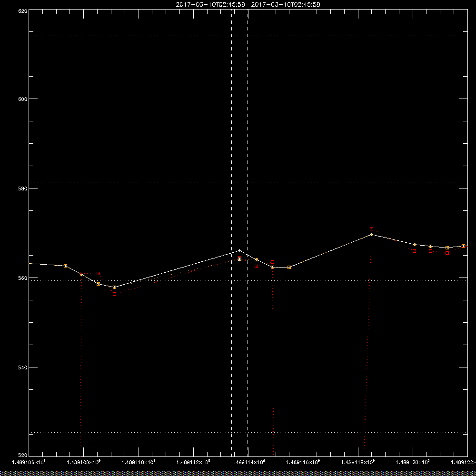Click the red dotted vertical drop line below the 571 marker

click(367, 343)
